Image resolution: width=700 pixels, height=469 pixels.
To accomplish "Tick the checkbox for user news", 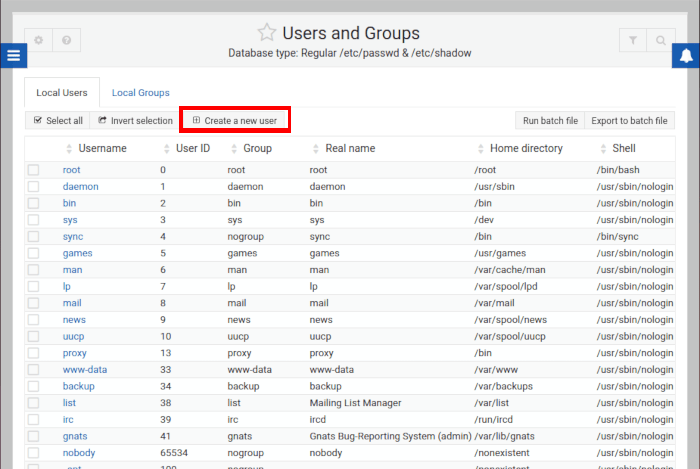I will click(x=33, y=320).
